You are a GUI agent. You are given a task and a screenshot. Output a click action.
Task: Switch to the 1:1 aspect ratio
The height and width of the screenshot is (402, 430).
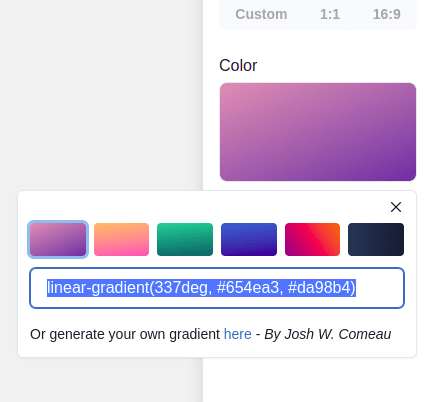coord(330,14)
